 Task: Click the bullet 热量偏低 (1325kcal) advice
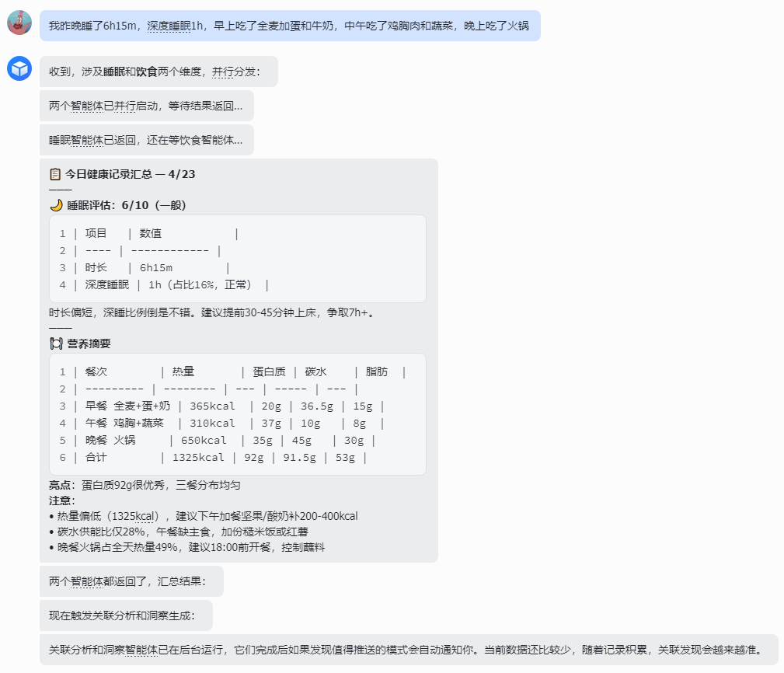[x=204, y=516]
